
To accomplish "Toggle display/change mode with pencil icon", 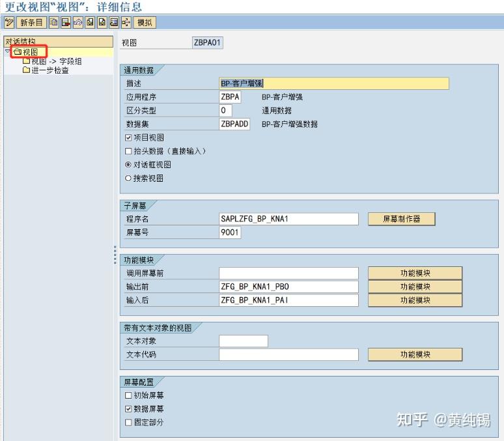I will tap(9, 23).
